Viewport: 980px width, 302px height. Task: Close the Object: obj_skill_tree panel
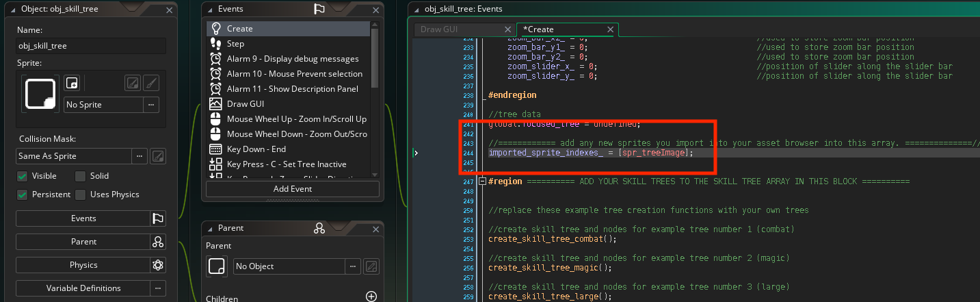click(170, 10)
